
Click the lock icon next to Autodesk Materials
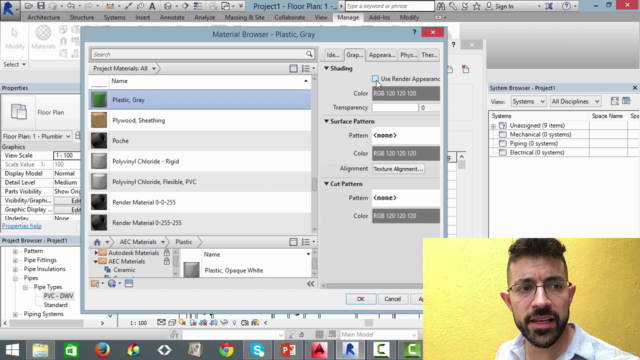167,253
